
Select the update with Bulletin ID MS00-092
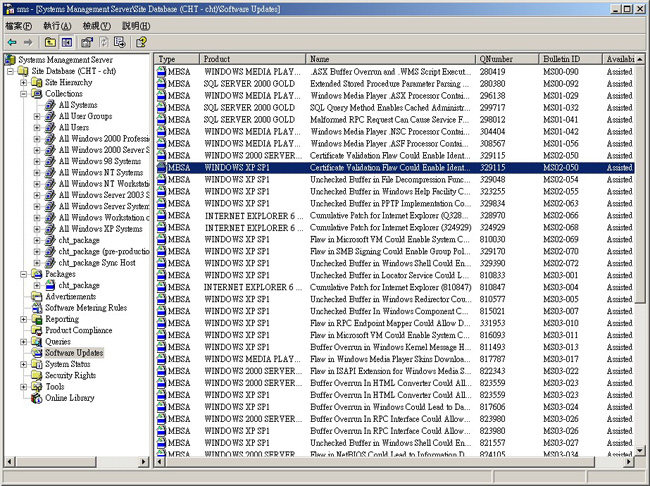tap(395, 84)
